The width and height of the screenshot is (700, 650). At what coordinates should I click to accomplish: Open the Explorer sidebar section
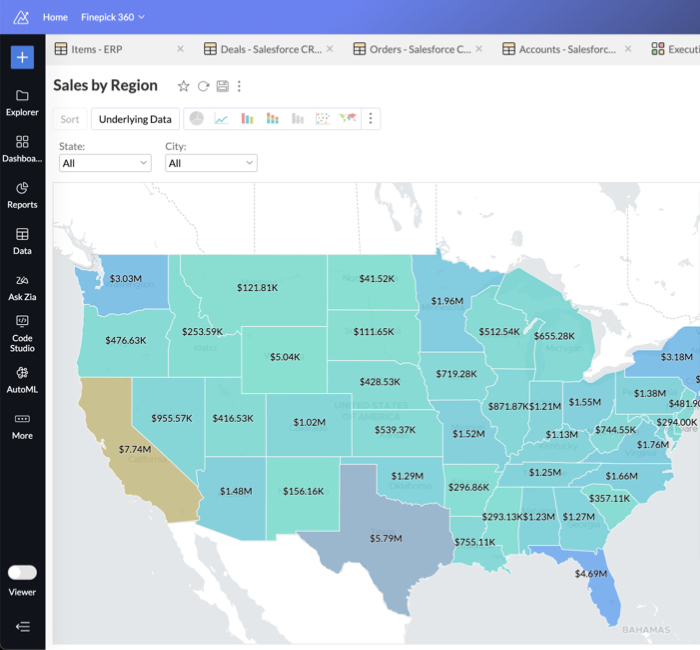point(22,102)
